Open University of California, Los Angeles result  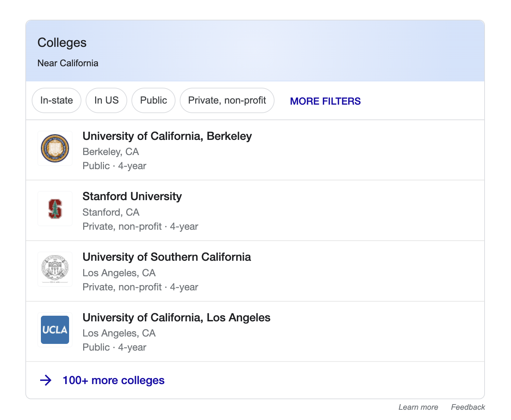point(255,332)
